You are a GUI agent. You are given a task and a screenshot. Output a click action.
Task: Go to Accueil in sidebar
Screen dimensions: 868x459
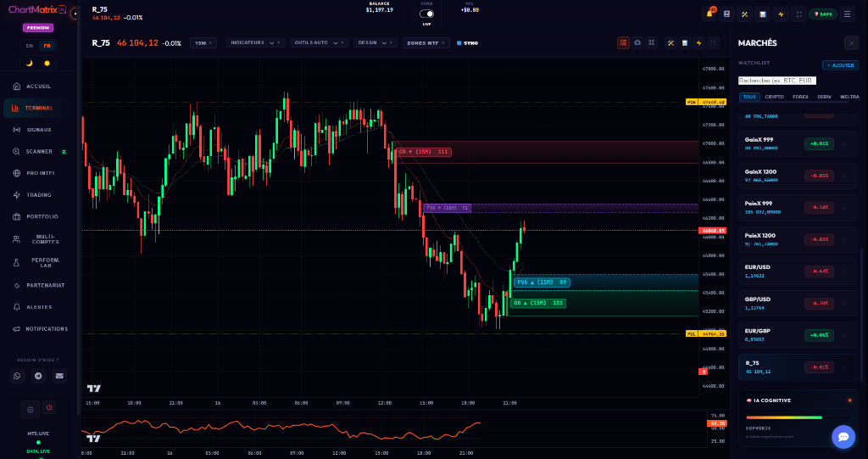pyautogui.click(x=39, y=87)
